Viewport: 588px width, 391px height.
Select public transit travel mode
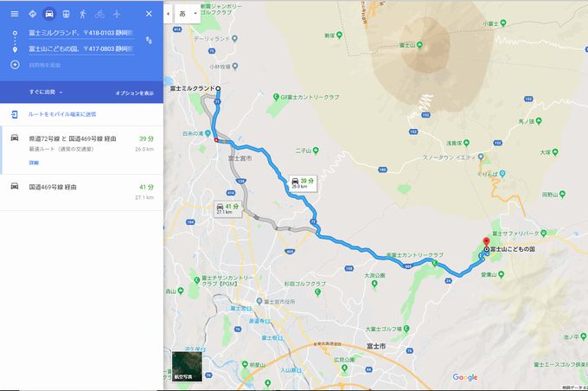(x=66, y=14)
